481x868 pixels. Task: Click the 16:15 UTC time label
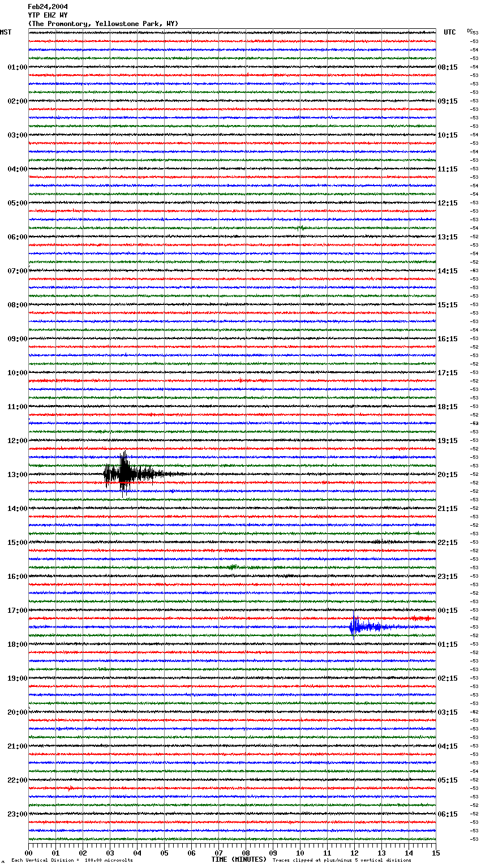(x=448, y=339)
